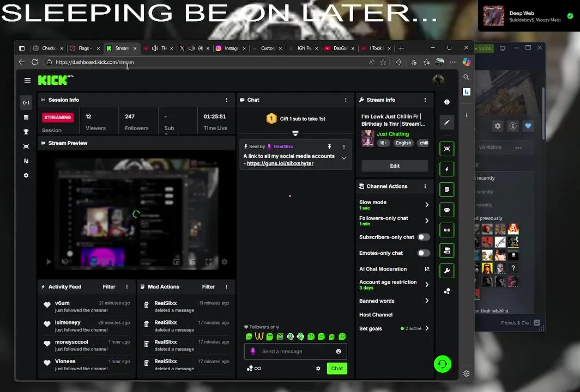This screenshot has height=392, width=580.
Task: Open the dashboard settings gear in left sidebar
Action: 26,175
